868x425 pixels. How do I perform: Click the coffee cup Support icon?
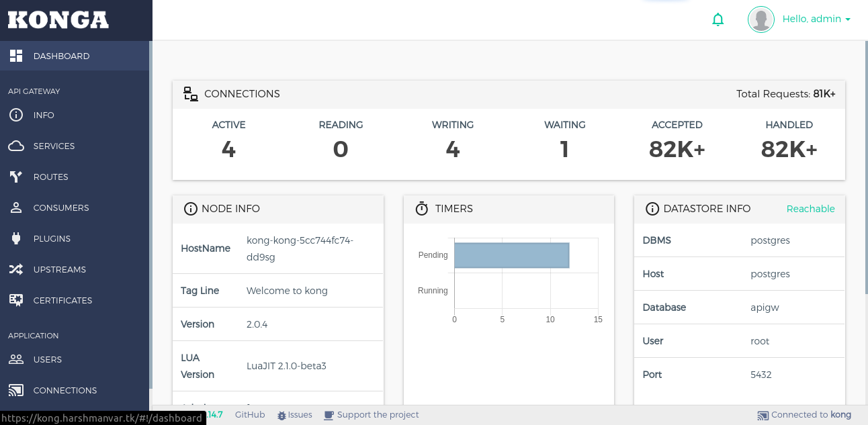pyautogui.click(x=329, y=415)
